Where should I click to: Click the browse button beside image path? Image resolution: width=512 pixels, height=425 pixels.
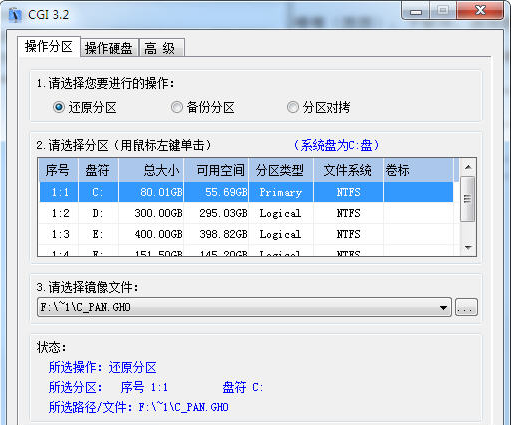click(466, 307)
